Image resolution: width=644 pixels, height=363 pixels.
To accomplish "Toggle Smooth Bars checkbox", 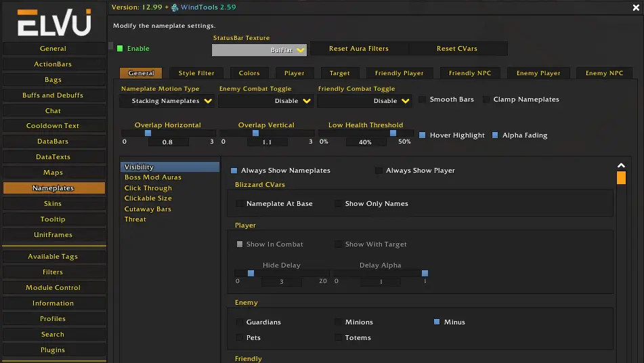I will click(422, 100).
